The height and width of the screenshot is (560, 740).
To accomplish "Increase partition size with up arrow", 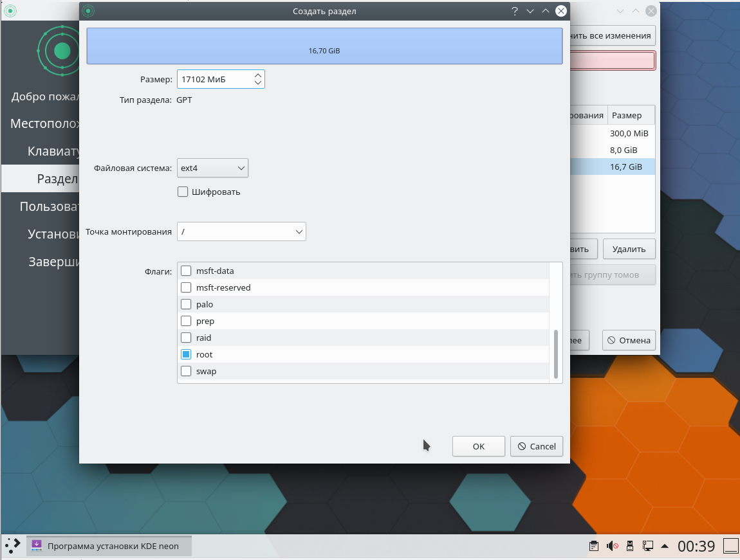I will 257,75.
